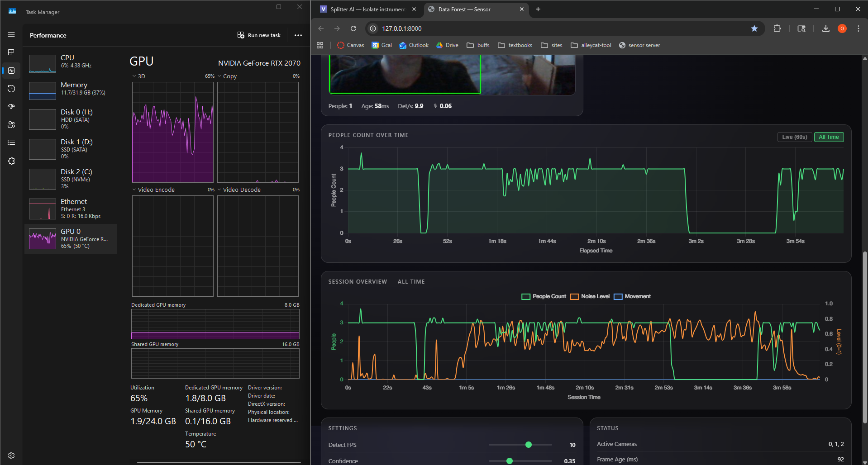The width and height of the screenshot is (868, 465).
Task: Select the Details view icon
Action: click(11, 142)
